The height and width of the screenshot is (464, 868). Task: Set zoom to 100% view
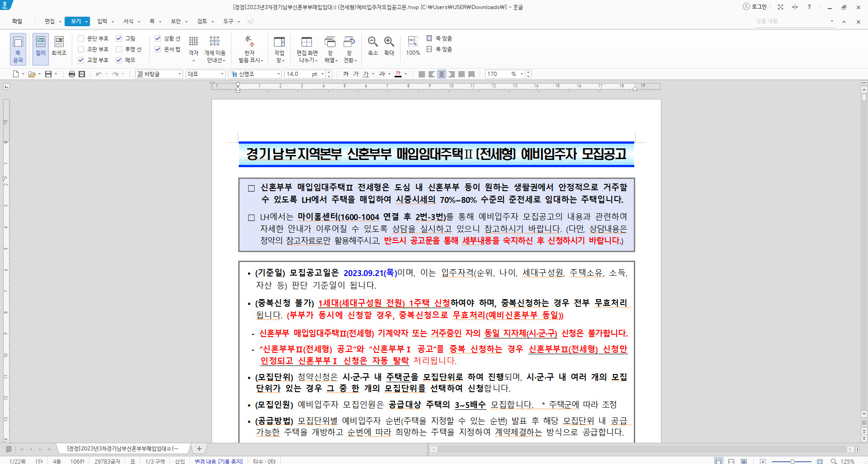(x=412, y=45)
